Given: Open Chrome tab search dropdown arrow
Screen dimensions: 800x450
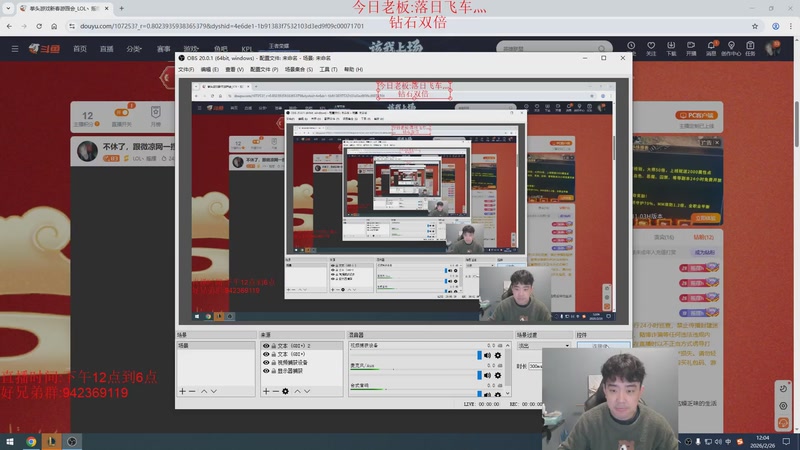Looking at the screenshot, I should click(x=8, y=8).
